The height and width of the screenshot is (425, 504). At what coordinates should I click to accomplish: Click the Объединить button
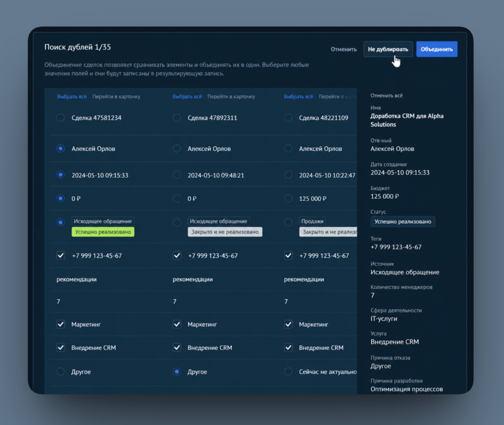point(437,49)
